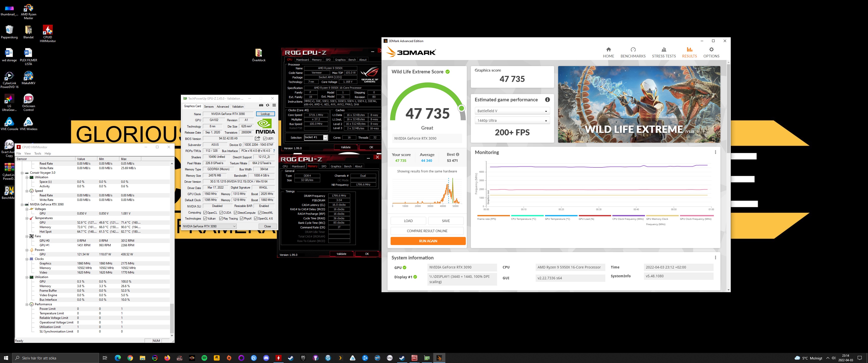Click the LOAD button in 3DMark

[x=408, y=221]
